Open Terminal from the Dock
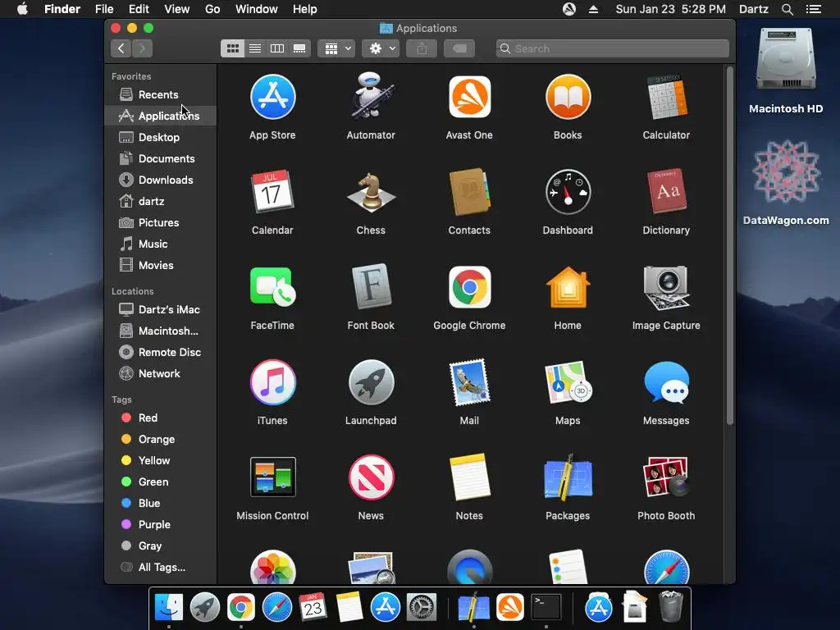 (x=546, y=608)
